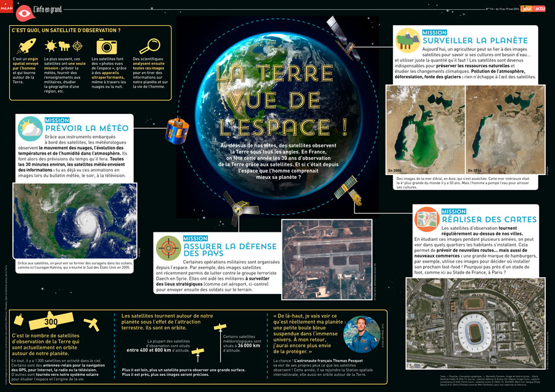The height and width of the screenshot is (392, 555).
Task: Click 'C'est quoi, un satellite d'observation ?' heading
Action: click(66, 30)
